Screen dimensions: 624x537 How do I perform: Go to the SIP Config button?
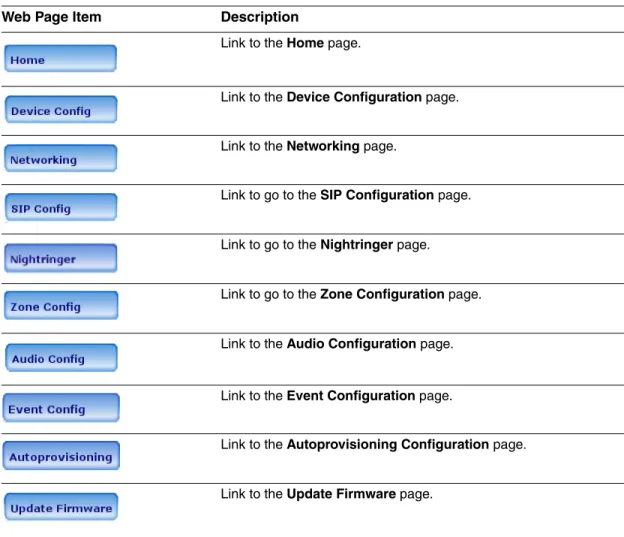point(61,207)
